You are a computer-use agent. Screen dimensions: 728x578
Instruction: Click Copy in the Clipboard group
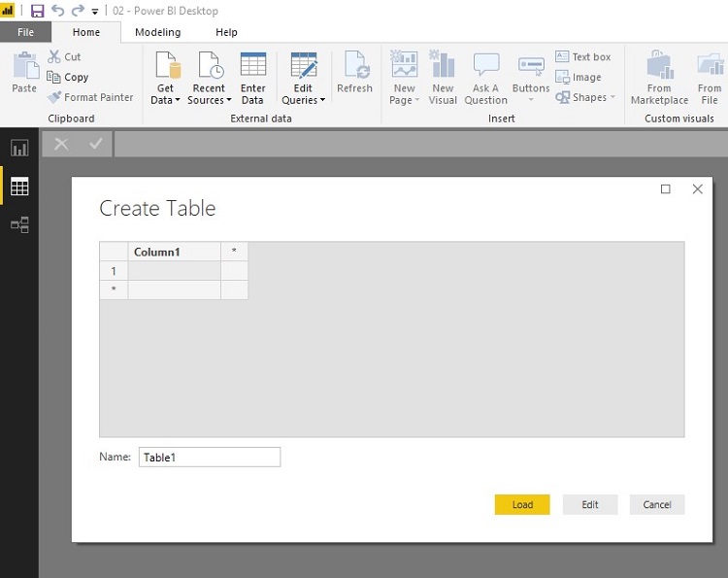point(68,77)
